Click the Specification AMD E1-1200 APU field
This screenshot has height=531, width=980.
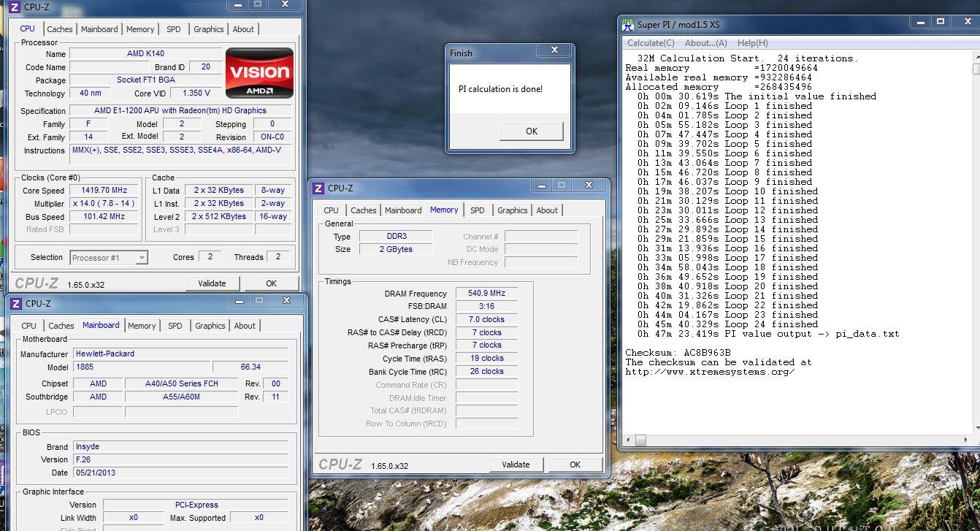click(x=180, y=111)
